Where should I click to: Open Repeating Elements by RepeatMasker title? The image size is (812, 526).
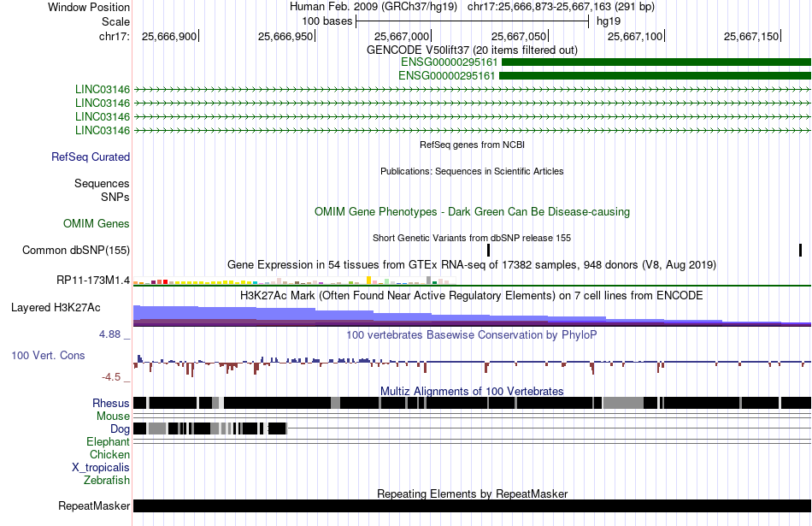pos(472,494)
